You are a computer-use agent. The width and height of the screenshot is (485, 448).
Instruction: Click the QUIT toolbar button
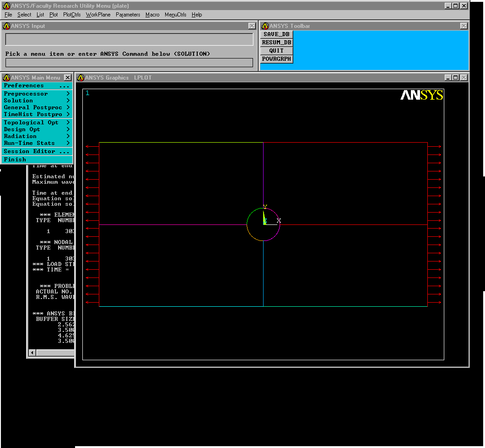pyautogui.click(x=276, y=51)
